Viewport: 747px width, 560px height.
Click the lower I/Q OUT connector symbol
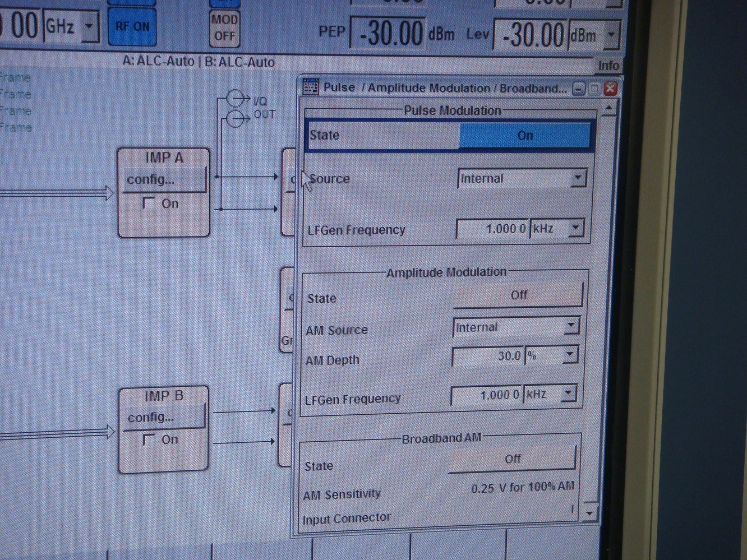(236, 118)
